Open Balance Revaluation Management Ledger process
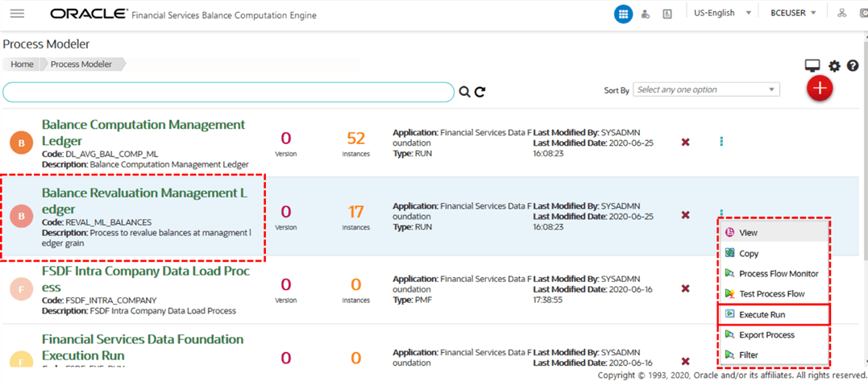 144,201
